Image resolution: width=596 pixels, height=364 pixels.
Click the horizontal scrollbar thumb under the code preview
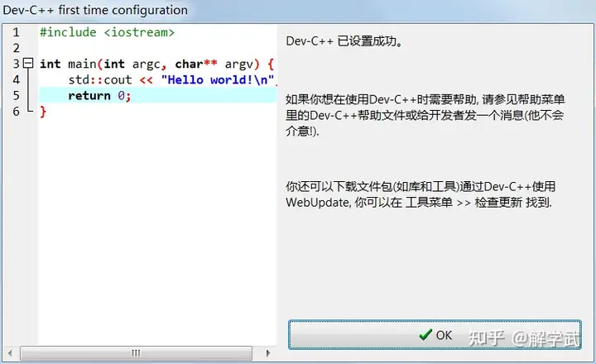tap(136, 353)
